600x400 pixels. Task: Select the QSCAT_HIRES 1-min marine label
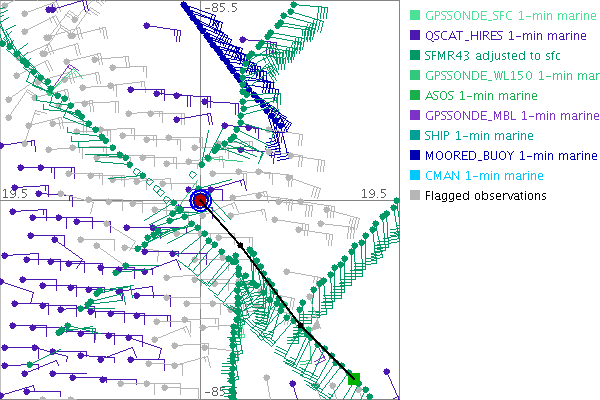[506, 36]
